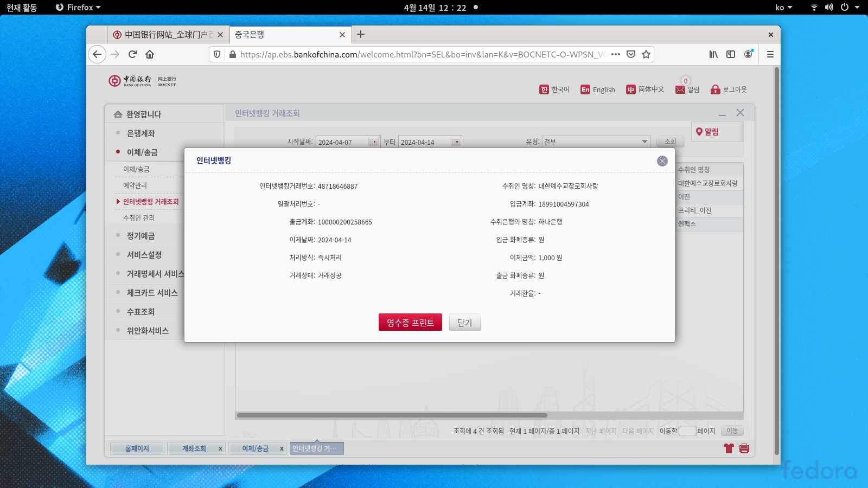Select 정기예금 in the sidebar menu
Image resolution: width=868 pixels, height=488 pixels.
(141, 236)
